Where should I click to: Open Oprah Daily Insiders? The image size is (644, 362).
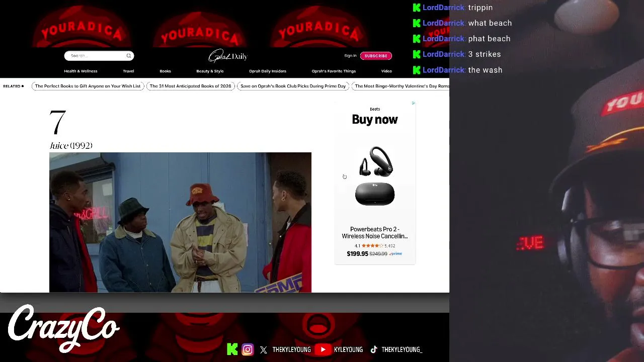(268, 71)
